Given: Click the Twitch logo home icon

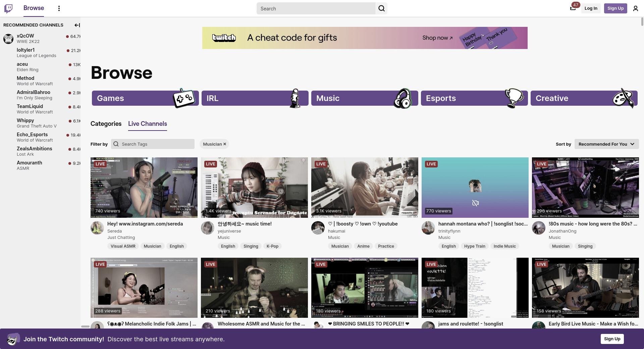Looking at the screenshot, I should 8,8.
